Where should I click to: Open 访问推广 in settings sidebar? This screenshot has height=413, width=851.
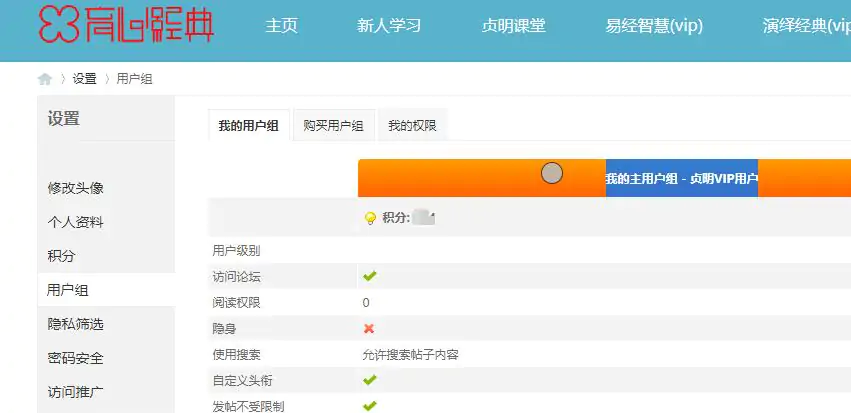tap(75, 392)
